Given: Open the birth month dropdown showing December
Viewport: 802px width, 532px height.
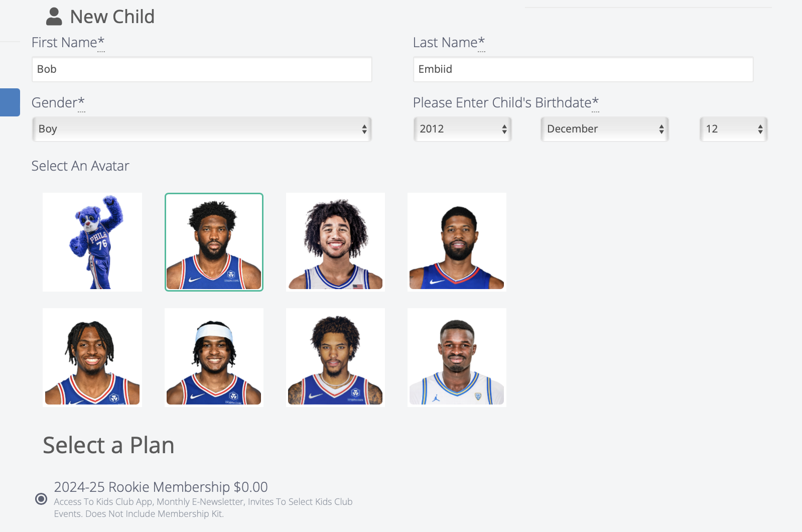Looking at the screenshot, I should (604, 129).
